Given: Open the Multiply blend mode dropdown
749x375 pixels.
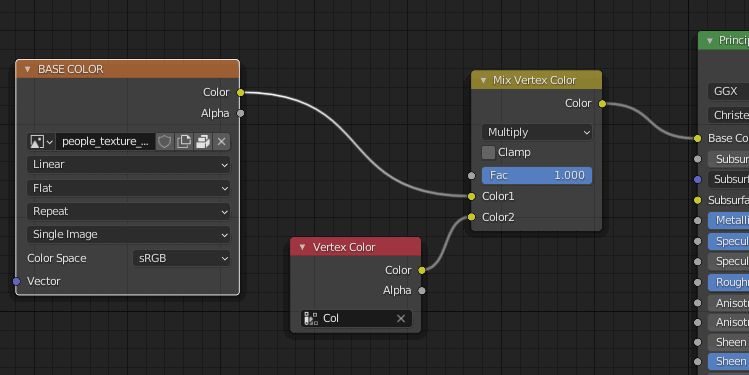Looking at the screenshot, I should 537,132.
